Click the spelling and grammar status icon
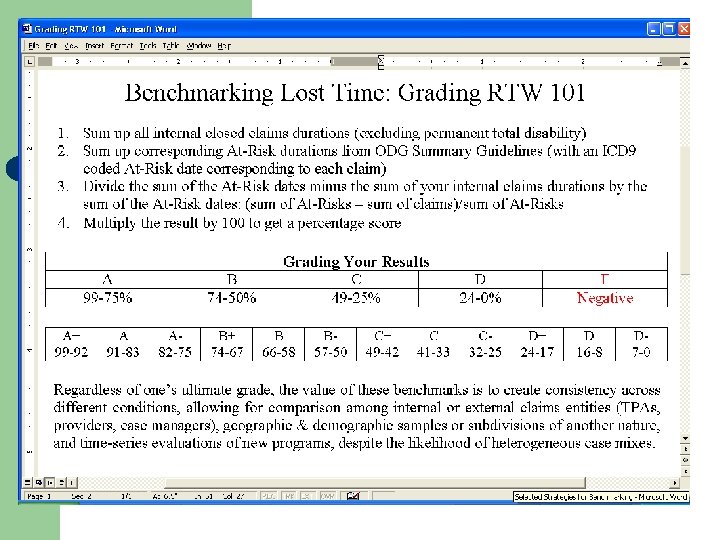 pos(353,496)
